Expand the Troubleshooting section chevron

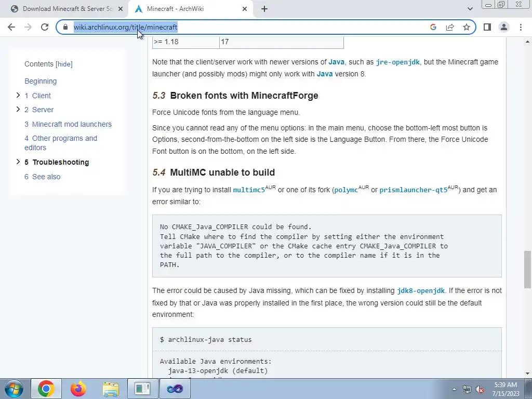(18, 162)
